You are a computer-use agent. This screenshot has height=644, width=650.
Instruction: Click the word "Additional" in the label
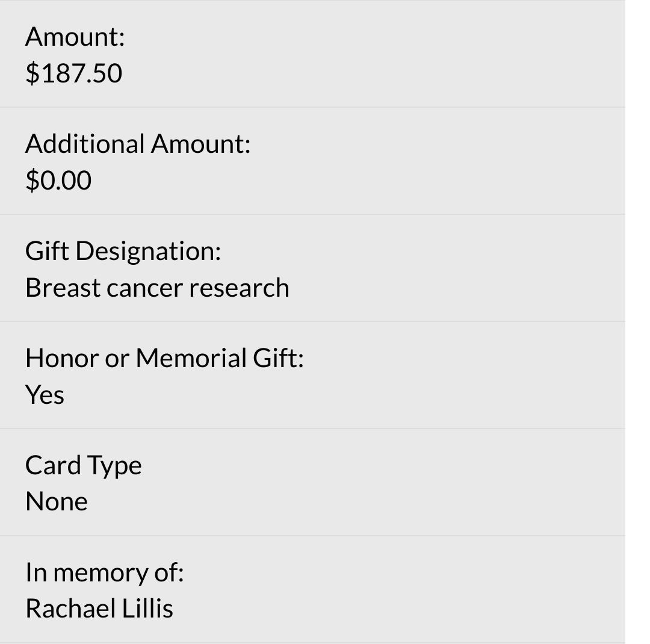coord(85,144)
